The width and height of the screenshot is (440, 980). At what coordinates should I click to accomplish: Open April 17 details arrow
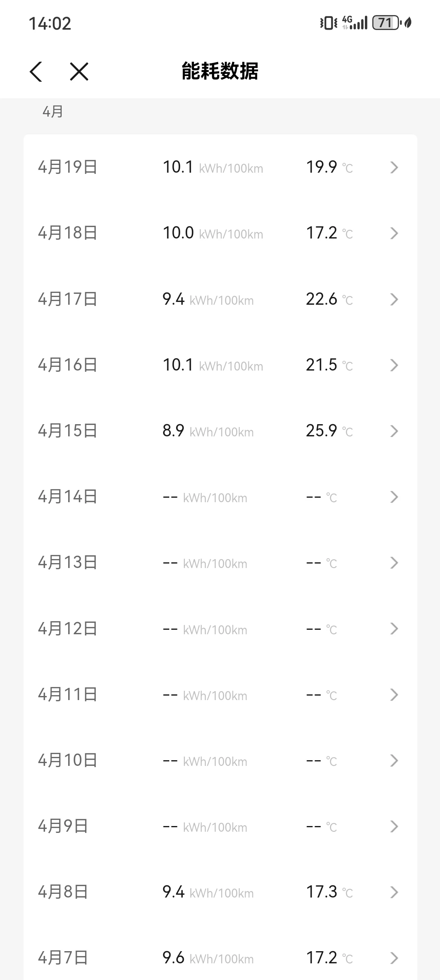pyautogui.click(x=394, y=299)
